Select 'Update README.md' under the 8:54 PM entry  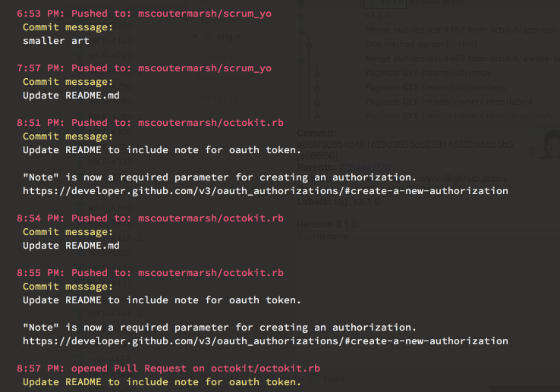[x=71, y=246]
